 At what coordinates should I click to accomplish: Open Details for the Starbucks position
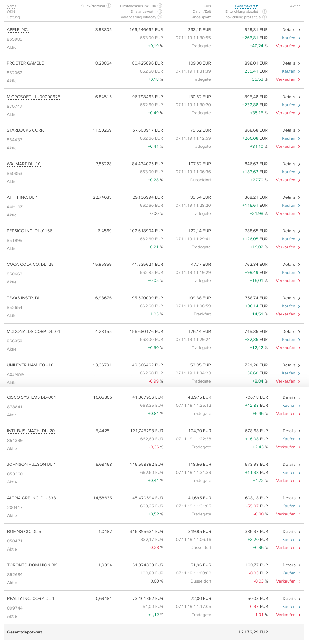click(291, 130)
